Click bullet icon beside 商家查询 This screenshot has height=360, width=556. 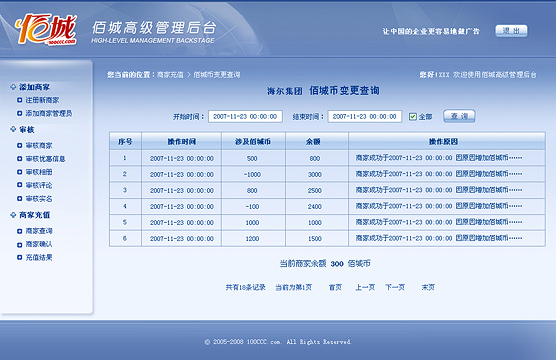20,231
